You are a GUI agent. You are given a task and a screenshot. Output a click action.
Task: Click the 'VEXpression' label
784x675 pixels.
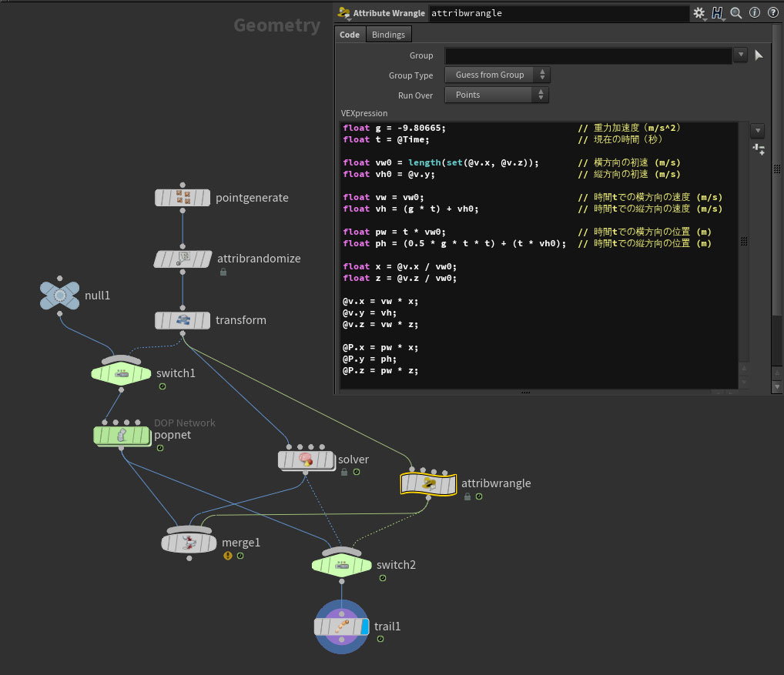click(x=364, y=113)
